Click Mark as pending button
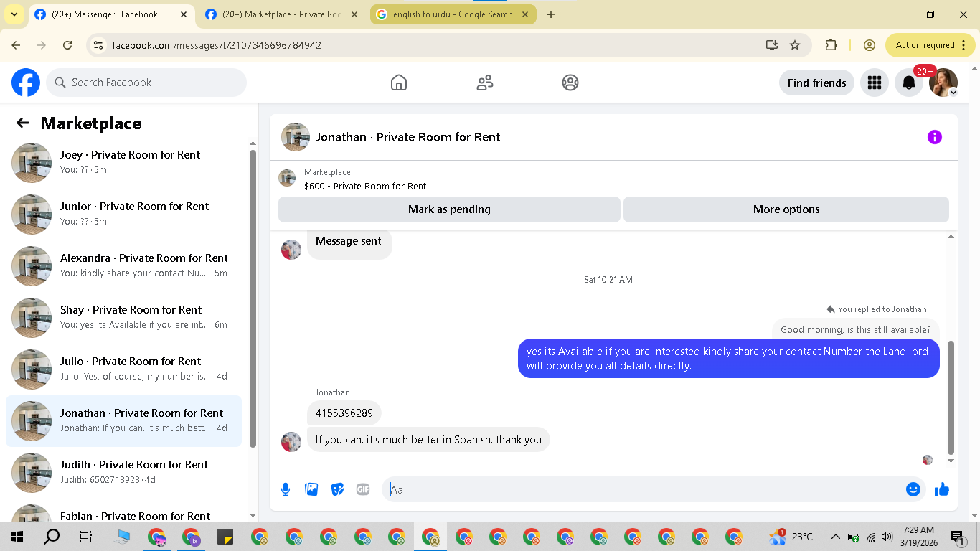980x551 pixels. (x=449, y=209)
